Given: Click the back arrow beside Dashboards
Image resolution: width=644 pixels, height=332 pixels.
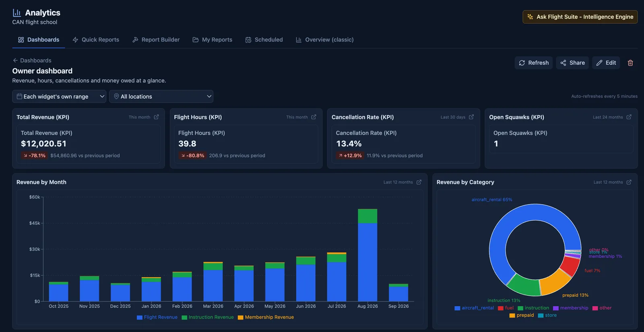Looking at the screenshot, I should click(x=15, y=60).
